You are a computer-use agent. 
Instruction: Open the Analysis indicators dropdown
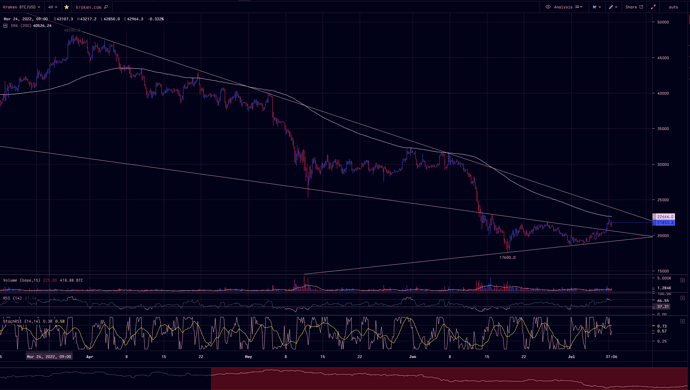click(568, 7)
